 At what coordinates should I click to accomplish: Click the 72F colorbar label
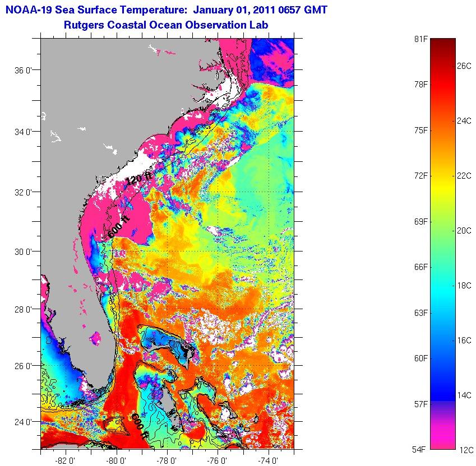pos(420,176)
